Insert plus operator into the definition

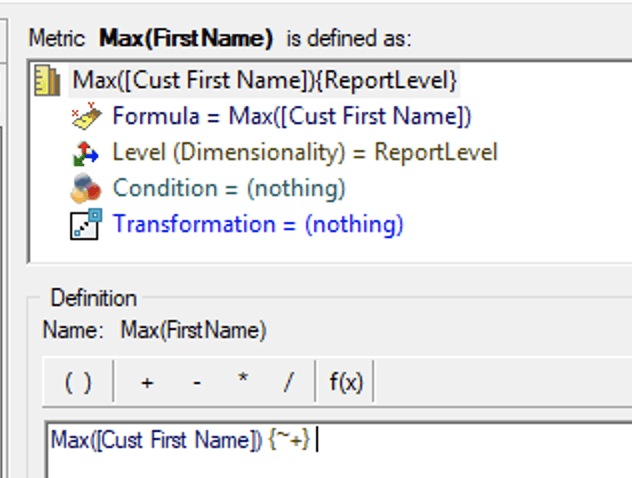(x=147, y=382)
